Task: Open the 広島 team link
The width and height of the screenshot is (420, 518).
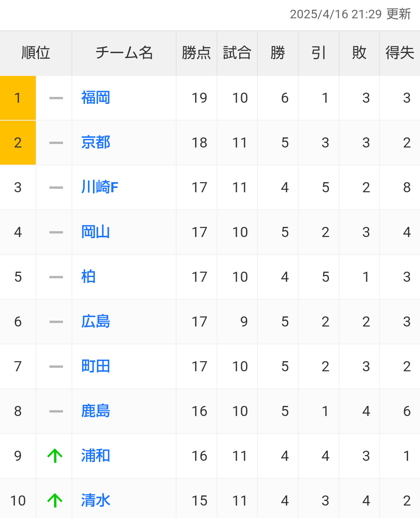Action: (x=96, y=321)
